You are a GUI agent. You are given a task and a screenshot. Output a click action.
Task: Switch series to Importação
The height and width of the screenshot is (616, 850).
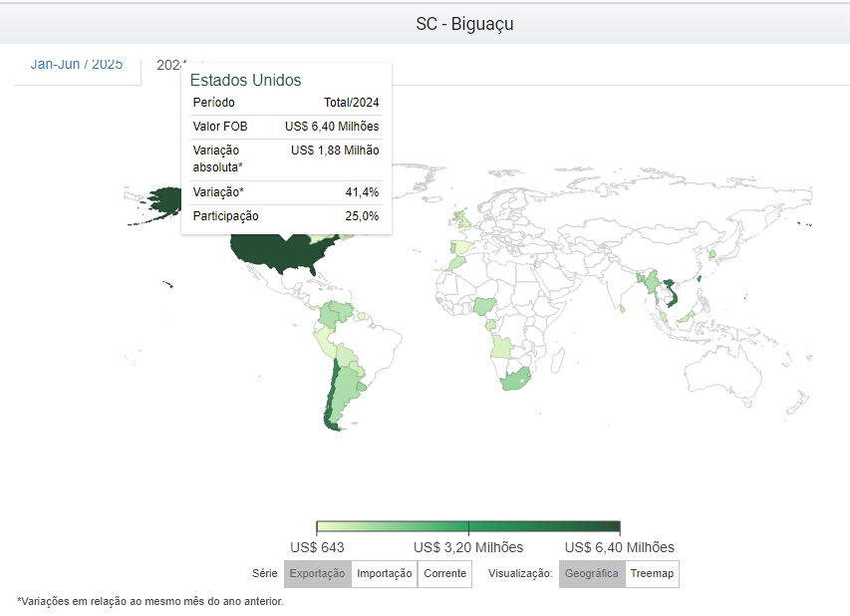385,574
